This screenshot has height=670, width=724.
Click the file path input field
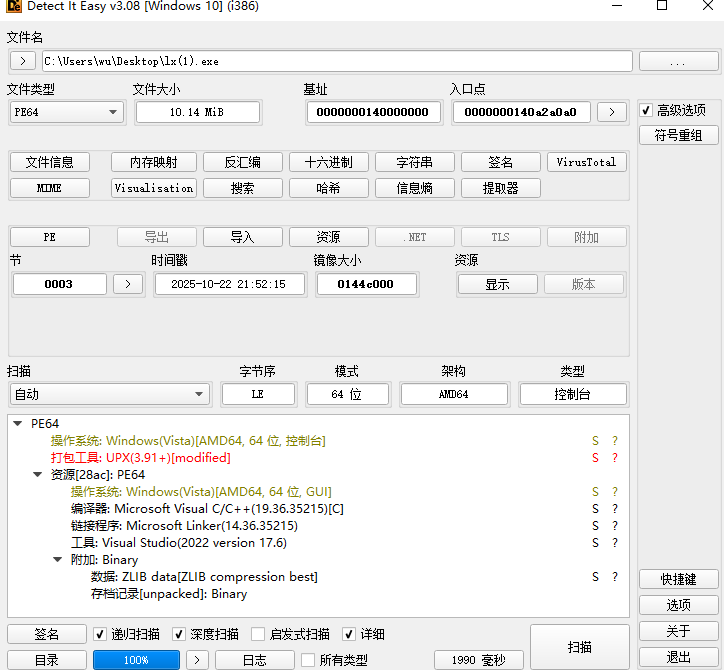click(x=337, y=61)
